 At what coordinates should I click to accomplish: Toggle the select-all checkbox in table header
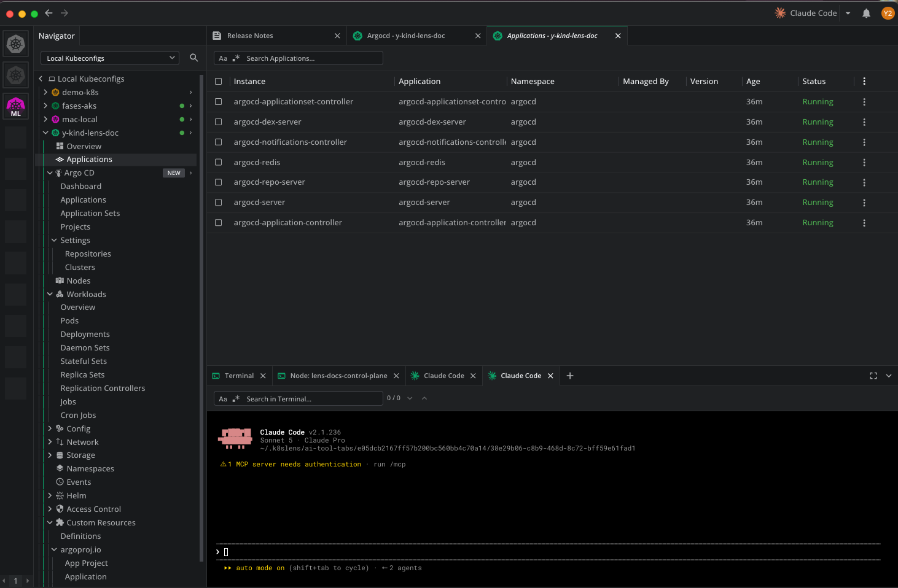pos(218,82)
